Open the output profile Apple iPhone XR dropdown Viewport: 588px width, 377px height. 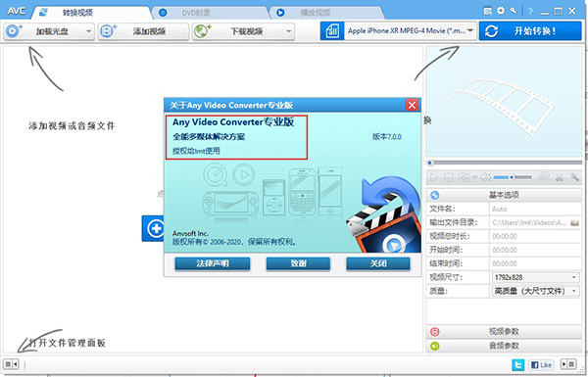coord(411,30)
